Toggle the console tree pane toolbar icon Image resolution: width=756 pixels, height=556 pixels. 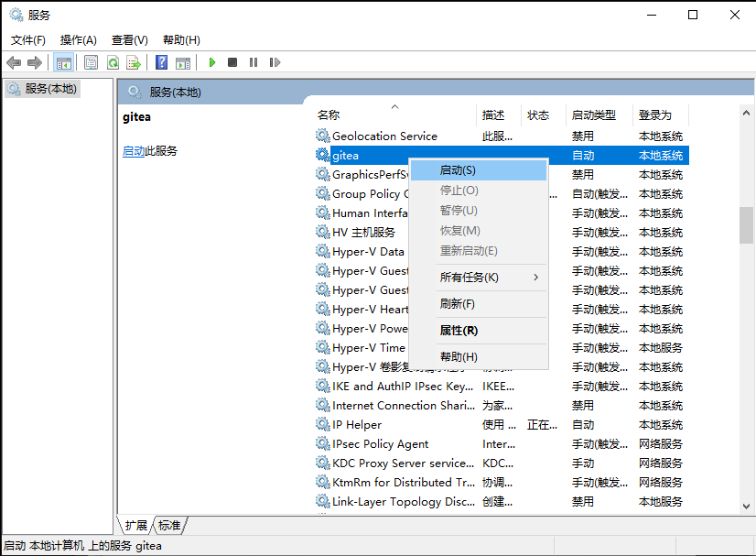[x=64, y=62]
